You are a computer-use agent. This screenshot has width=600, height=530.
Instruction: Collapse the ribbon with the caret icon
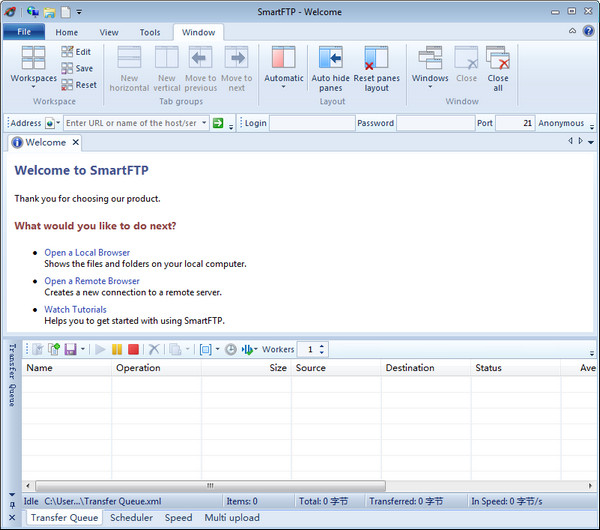tap(572, 31)
